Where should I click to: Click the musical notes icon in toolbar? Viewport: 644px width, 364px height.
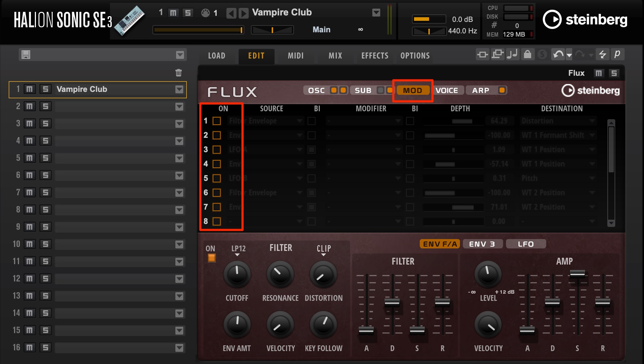[x=512, y=54]
